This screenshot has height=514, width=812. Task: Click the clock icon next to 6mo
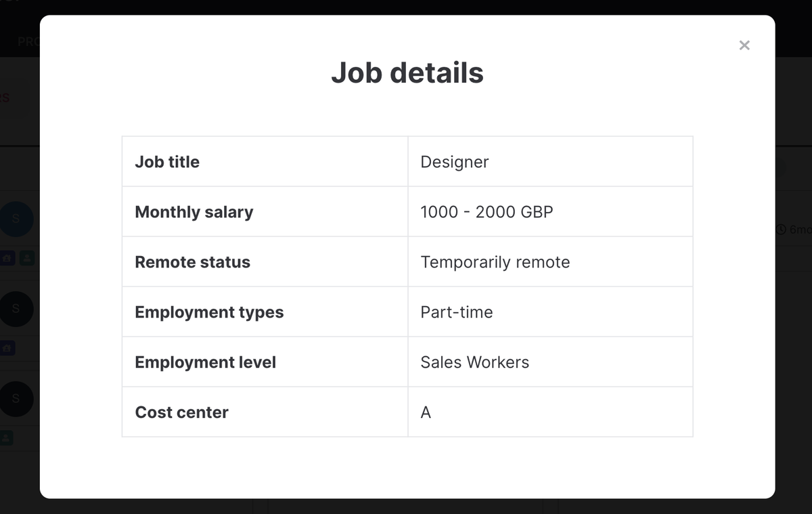[x=781, y=230]
